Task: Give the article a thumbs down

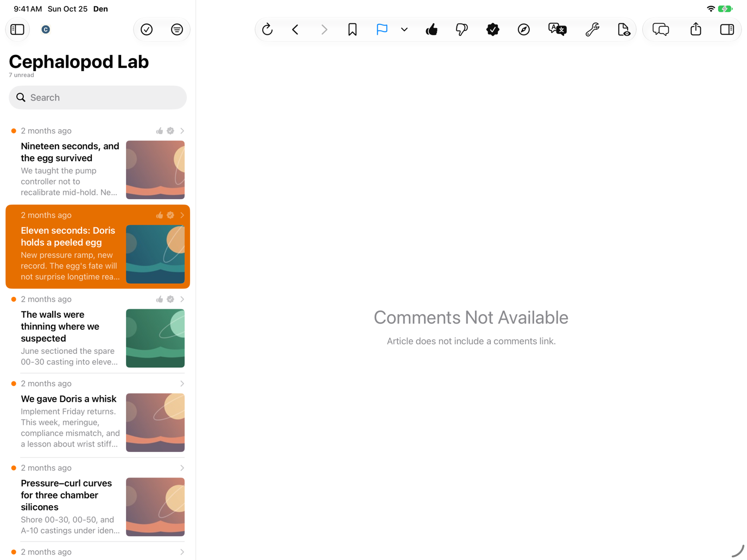Action: click(x=462, y=29)
